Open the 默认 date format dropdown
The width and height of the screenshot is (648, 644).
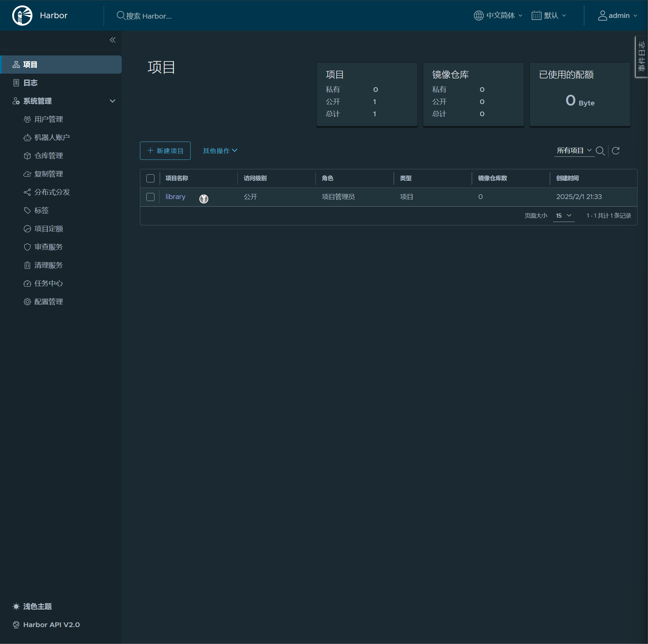[549, 16]
